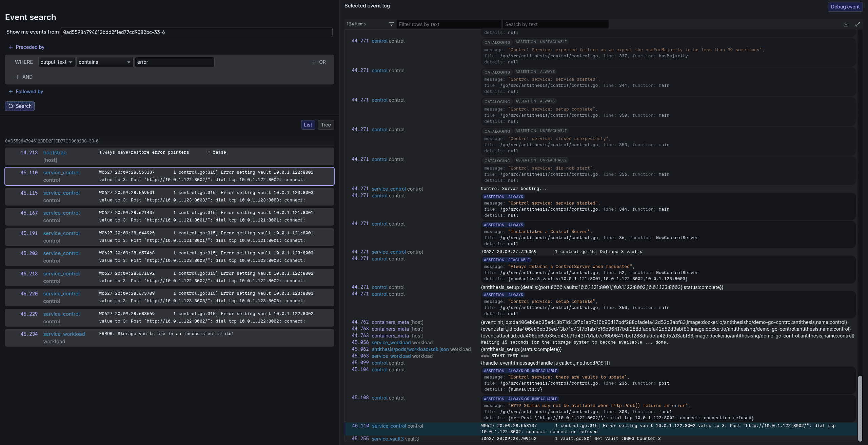Select the 14.213 bootstrap event row
868x445 pixels.
(x=170, y=156)
